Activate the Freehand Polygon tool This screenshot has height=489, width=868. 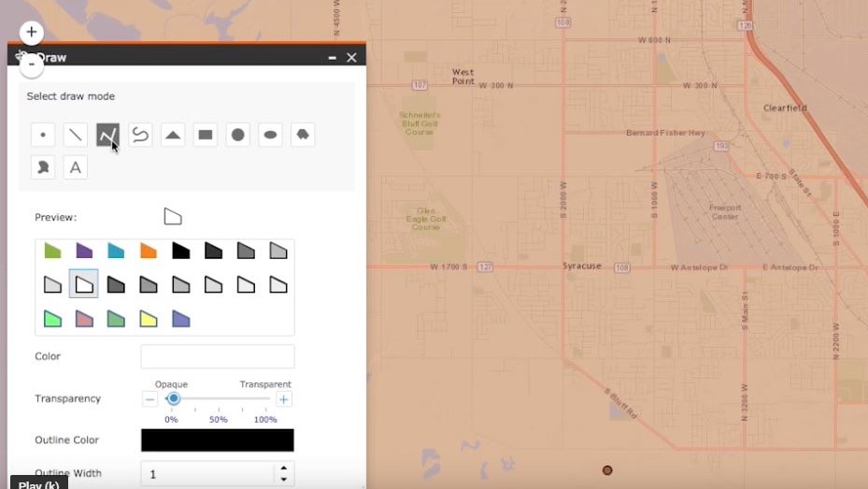point(43,167)
